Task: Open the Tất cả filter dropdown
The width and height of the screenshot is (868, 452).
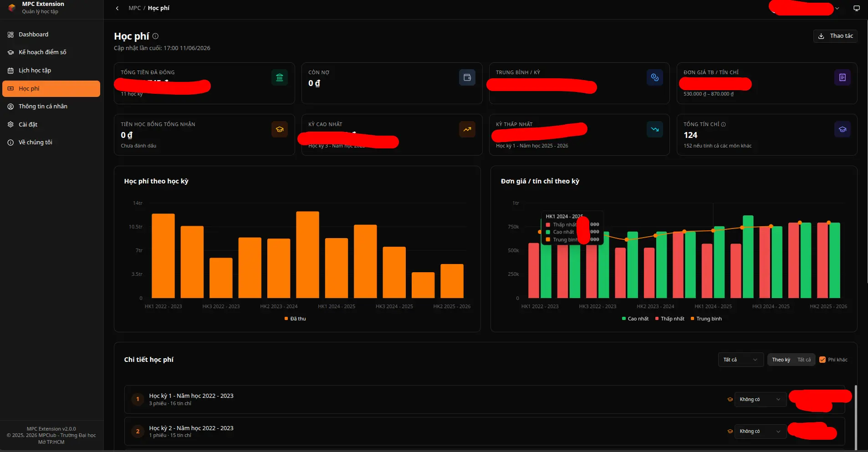Action: click(740, 360)
